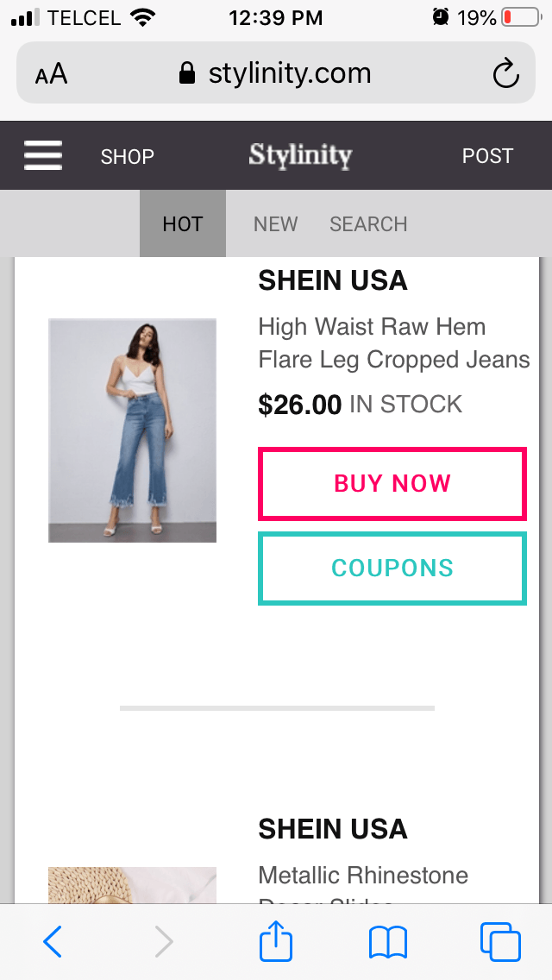Open the POST menu item
The width and height of the screenshot is (552, 980).
click(487, 155)
